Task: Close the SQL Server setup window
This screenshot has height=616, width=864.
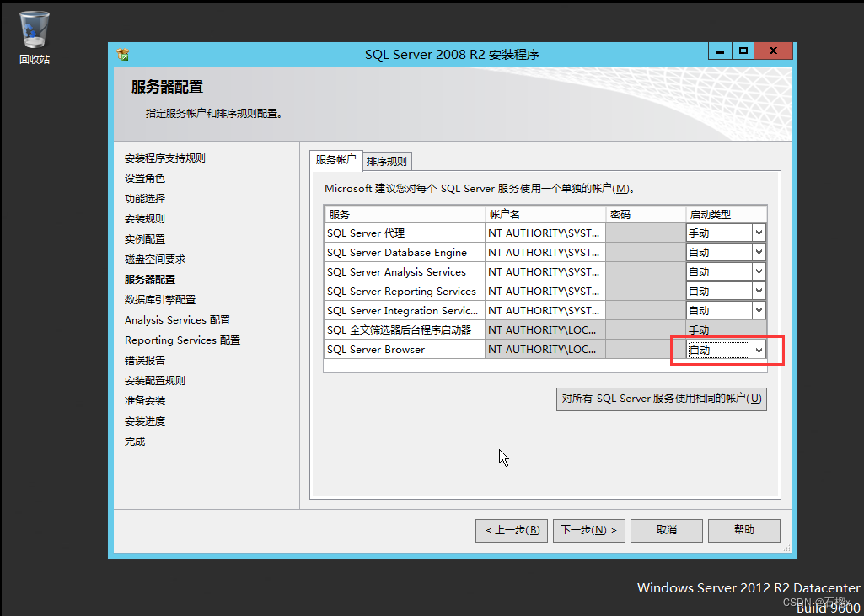Action: [x=773, y=51]
